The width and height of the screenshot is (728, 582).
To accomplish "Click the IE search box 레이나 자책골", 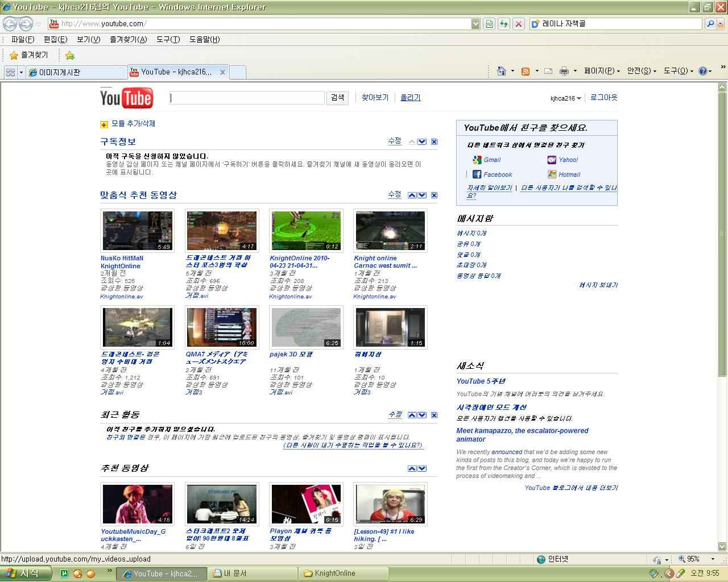I will [616, 23].
